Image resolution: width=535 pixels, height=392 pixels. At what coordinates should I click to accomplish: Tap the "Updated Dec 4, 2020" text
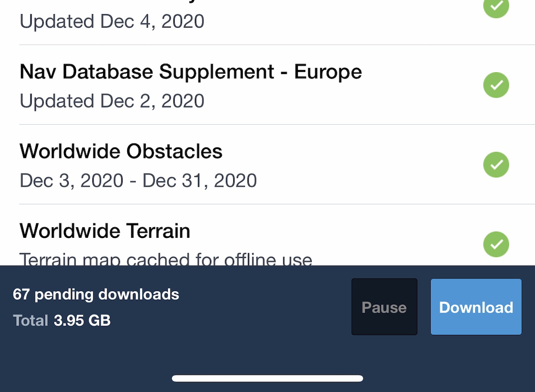[x=112, y=21]
